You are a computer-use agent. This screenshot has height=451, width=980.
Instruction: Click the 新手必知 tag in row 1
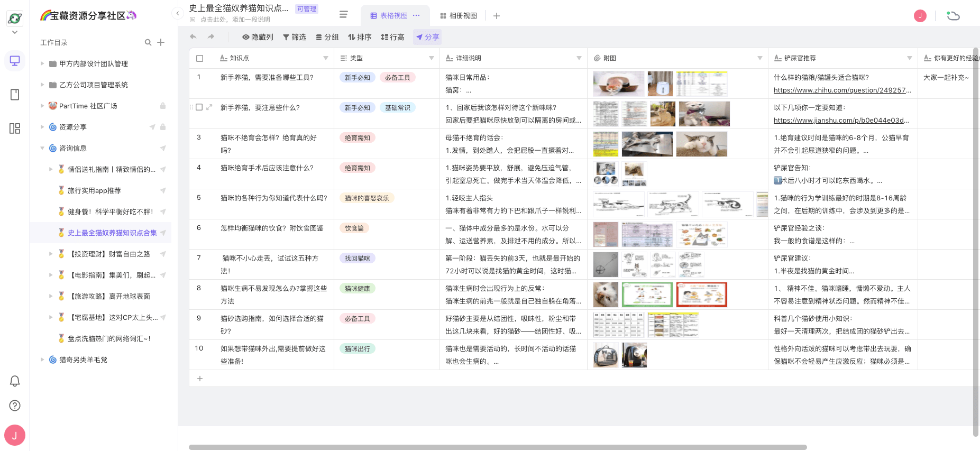pyautogui.click(x=358, y=77)
